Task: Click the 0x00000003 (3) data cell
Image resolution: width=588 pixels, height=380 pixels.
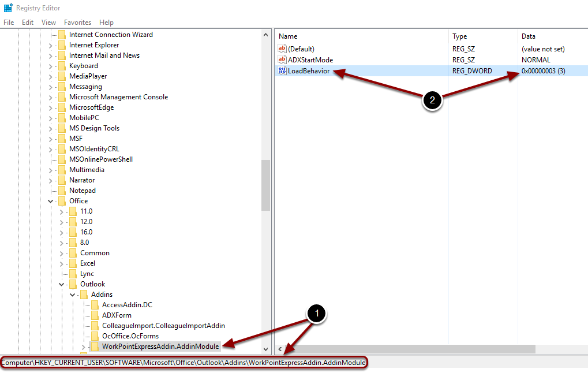Action: coord(544,71)
